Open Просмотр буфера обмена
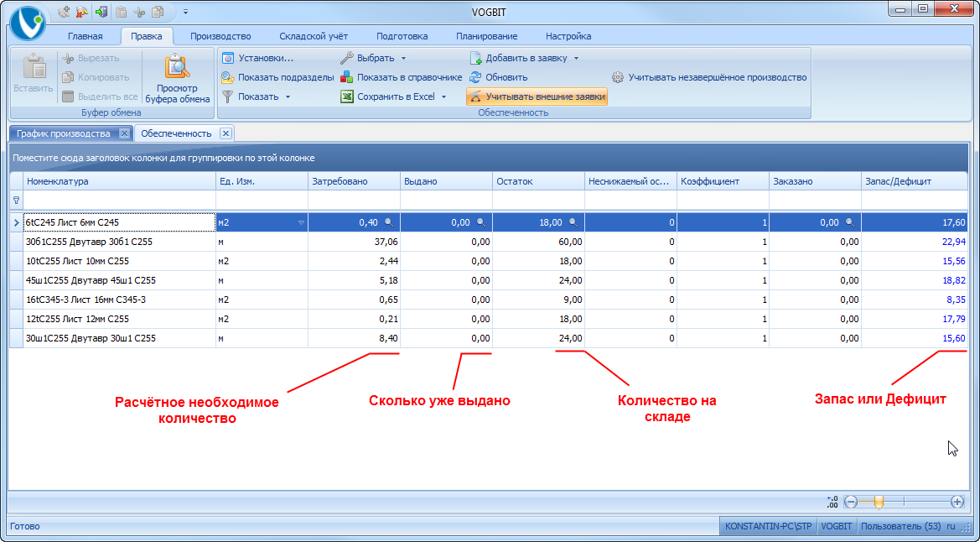980x542 pixels. tap(178, 78)
